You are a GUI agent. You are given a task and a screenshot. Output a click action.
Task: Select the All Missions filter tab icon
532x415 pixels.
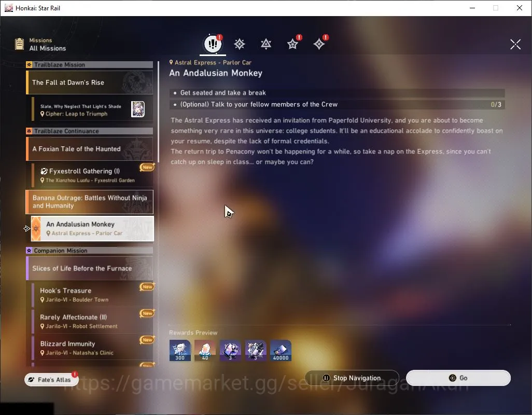(213, 44)
